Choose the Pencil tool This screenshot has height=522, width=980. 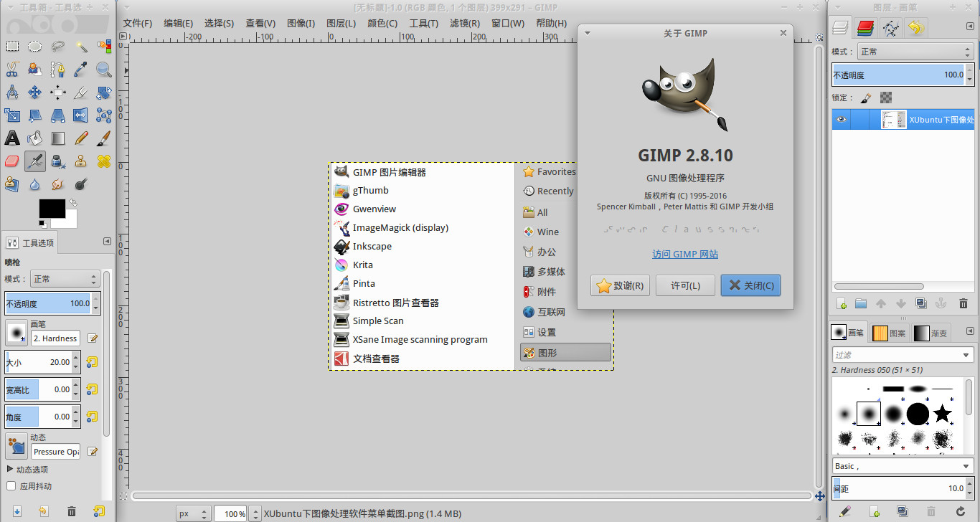(x=81, y=138)
